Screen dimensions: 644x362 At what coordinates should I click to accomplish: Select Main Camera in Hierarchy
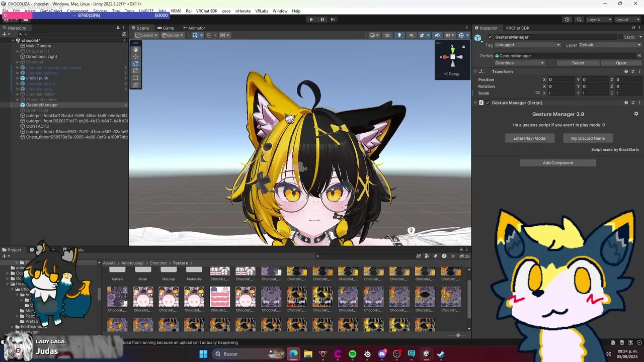point(39,46)
